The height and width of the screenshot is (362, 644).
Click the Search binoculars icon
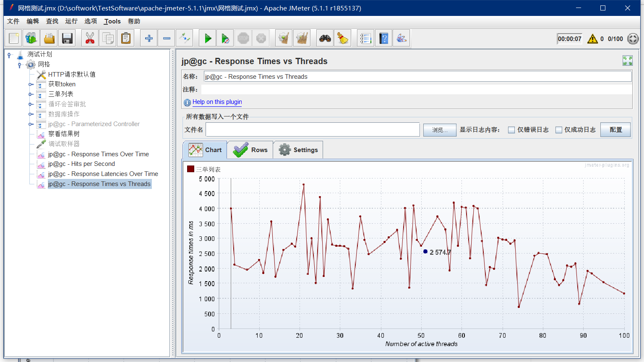tap(325, 39)
